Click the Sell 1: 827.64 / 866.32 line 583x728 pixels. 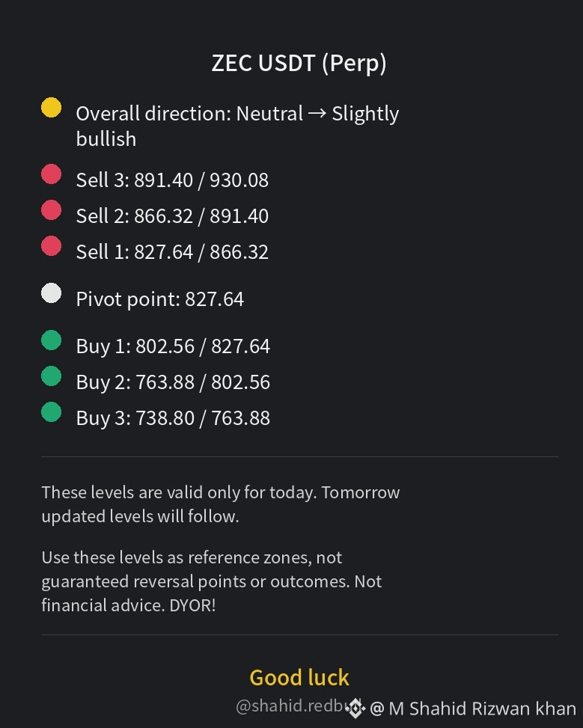[172, 252]
